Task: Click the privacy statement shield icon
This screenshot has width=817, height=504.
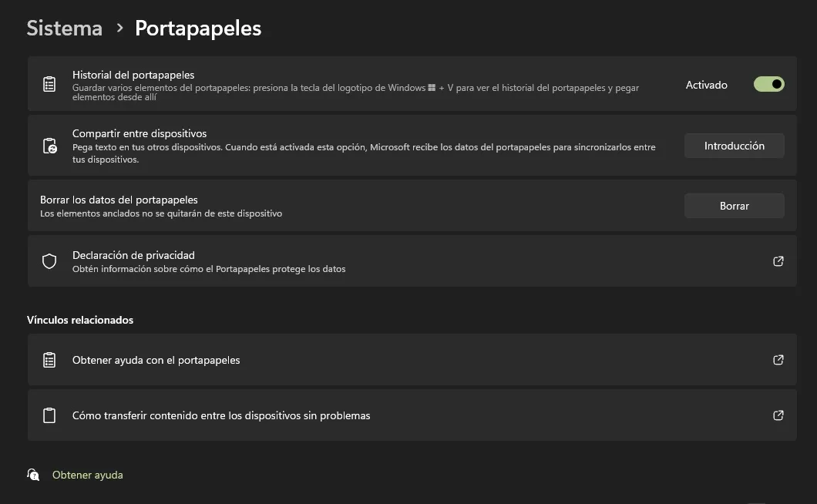Action: tap(49, 261)
